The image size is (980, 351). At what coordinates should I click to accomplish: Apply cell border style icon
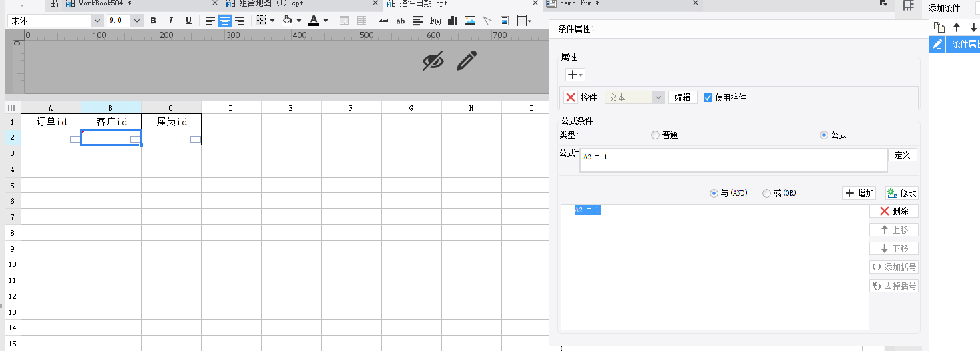(262, 21)
